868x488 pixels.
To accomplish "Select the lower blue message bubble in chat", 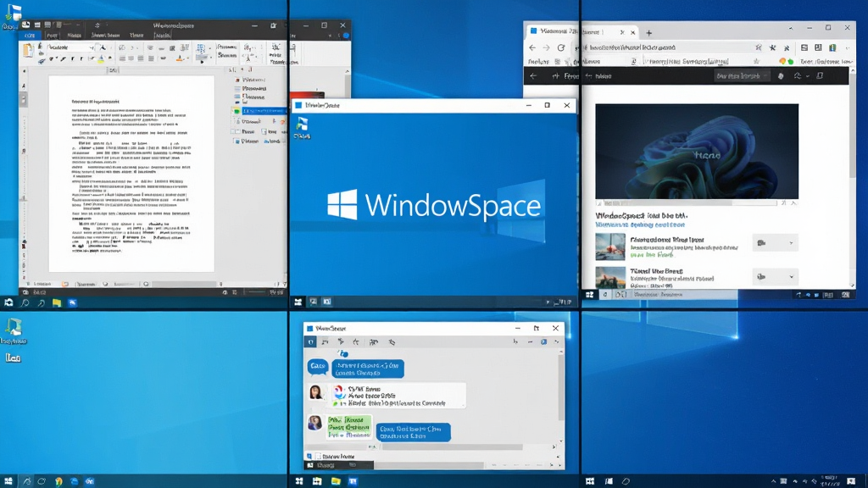I will click(x=414, y=432).
